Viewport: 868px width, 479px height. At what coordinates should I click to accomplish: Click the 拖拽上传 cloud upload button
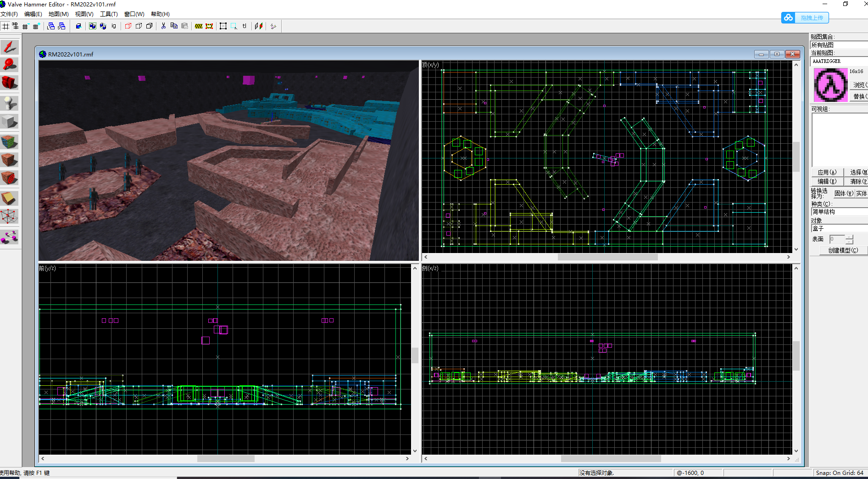pos(805,17)
